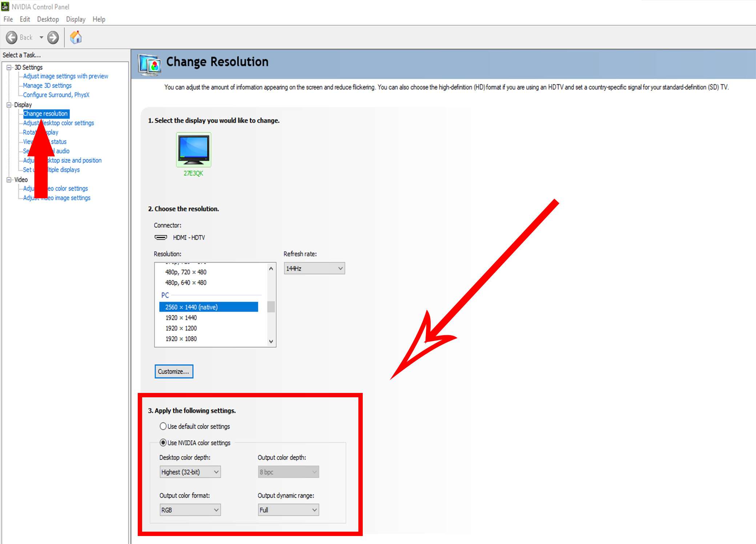Click the resolution list scroll up arrow
The width and height of the screenshot is (756, 544).
[x=271, y=268]
